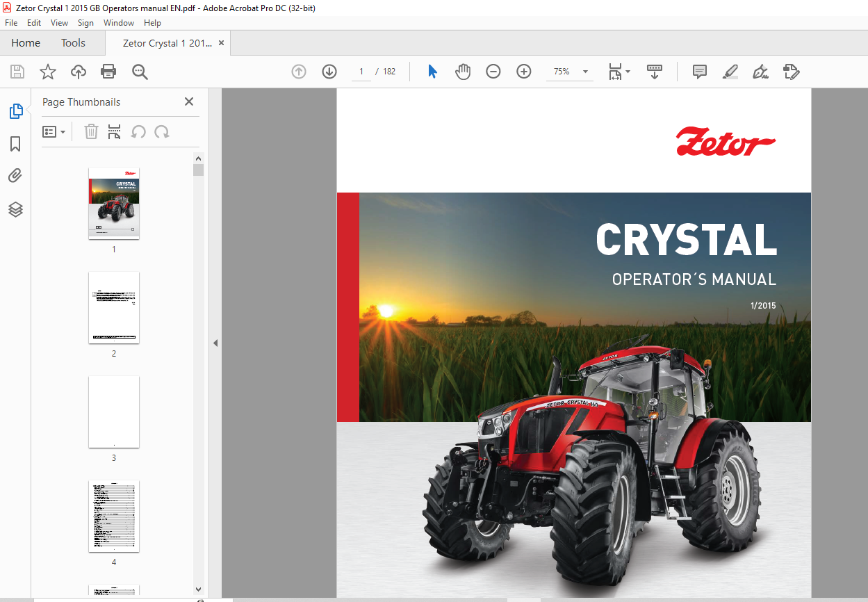Select the Highlight text pen tool

click(x=730, y=72)
